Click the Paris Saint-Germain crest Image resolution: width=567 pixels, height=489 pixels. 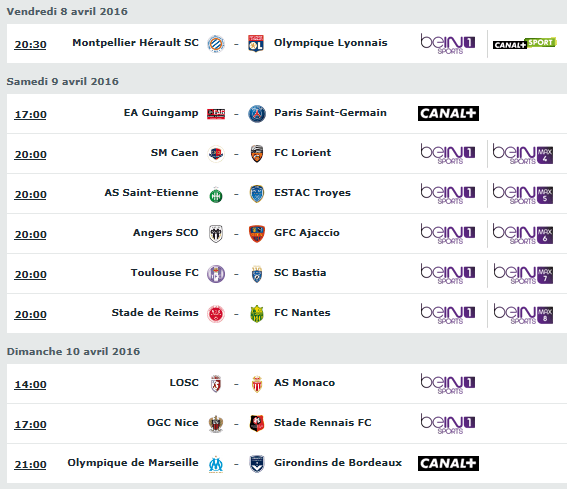(x=257, y=114)
